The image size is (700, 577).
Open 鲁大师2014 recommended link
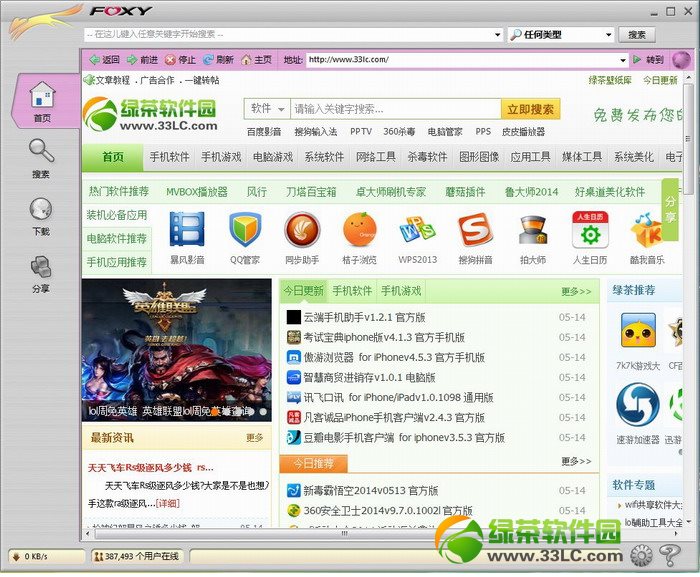(531, 192)
